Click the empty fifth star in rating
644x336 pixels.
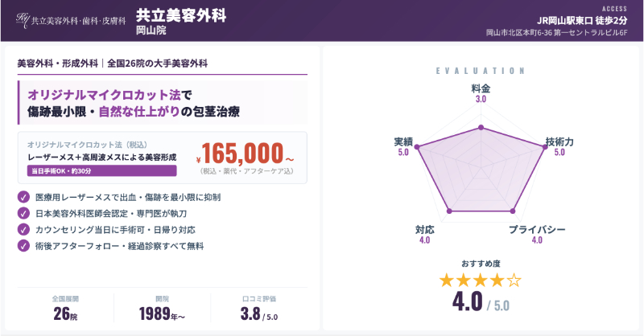tap(515, 281)
